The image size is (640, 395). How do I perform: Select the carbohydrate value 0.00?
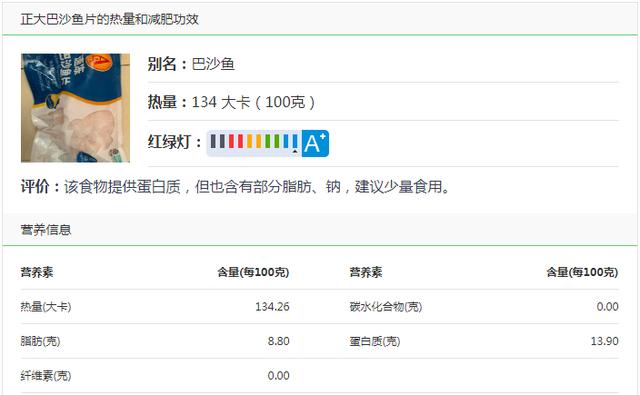point(607,306)
